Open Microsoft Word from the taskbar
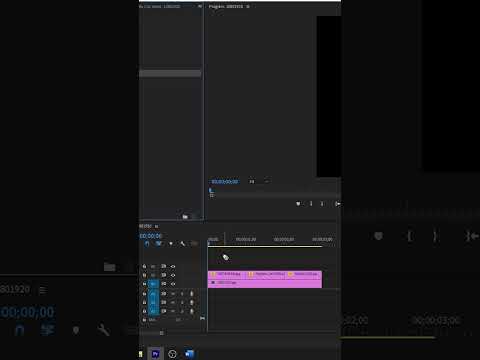This screenshot has height=360, width=480. coord(189,354)
